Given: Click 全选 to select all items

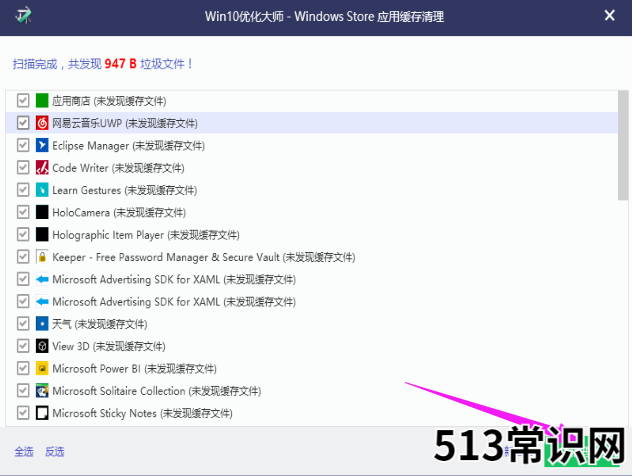Looking at the screenshot, I should click(24, 451).
